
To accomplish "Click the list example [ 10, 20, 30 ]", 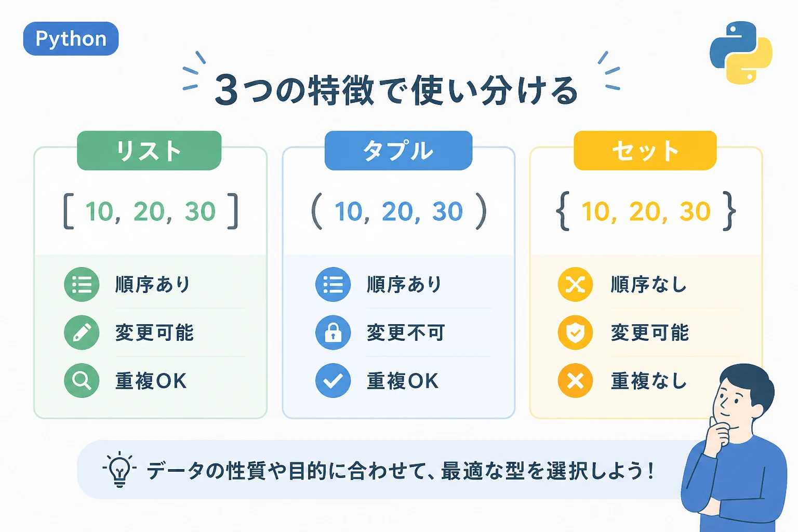I will click(x=151, y=211).
